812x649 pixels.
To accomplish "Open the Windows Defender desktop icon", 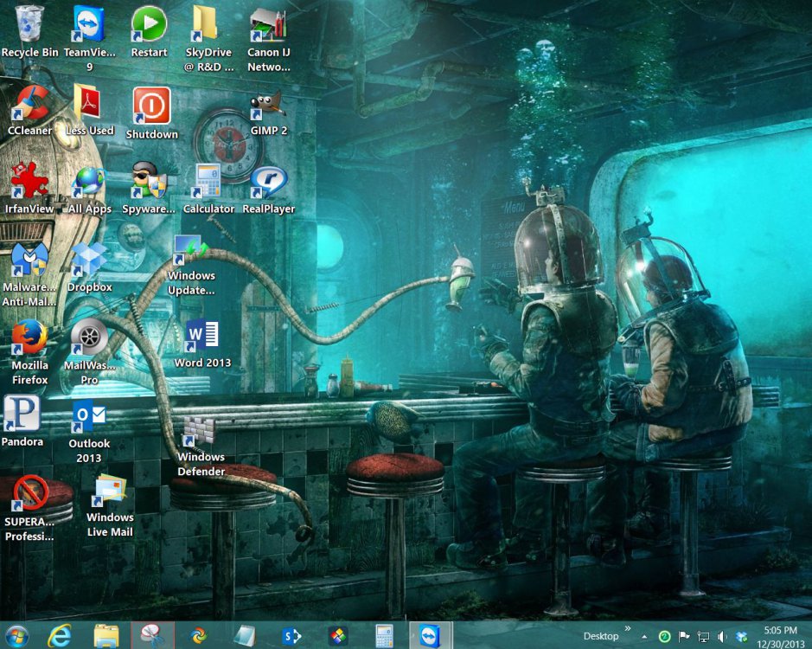I will click(x=201, y=431).
